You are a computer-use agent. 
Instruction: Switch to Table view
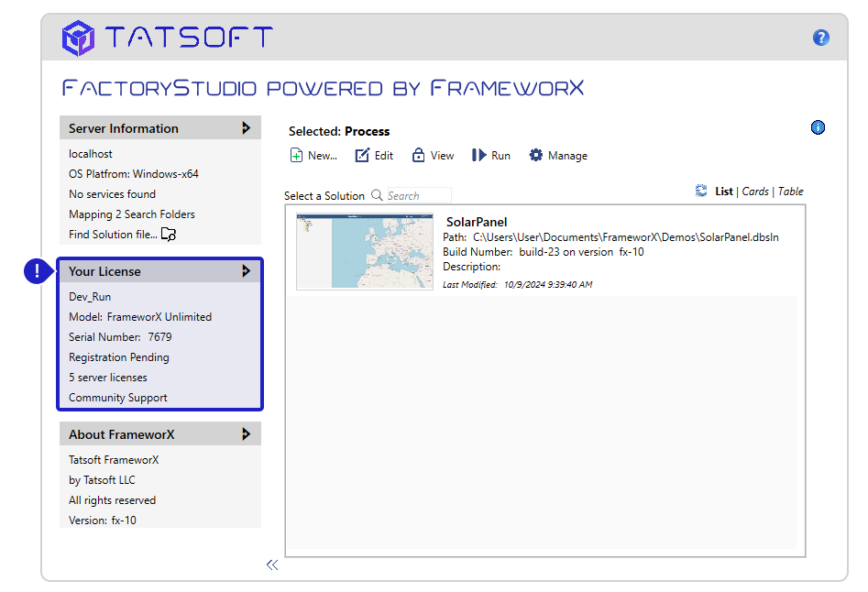790,192
